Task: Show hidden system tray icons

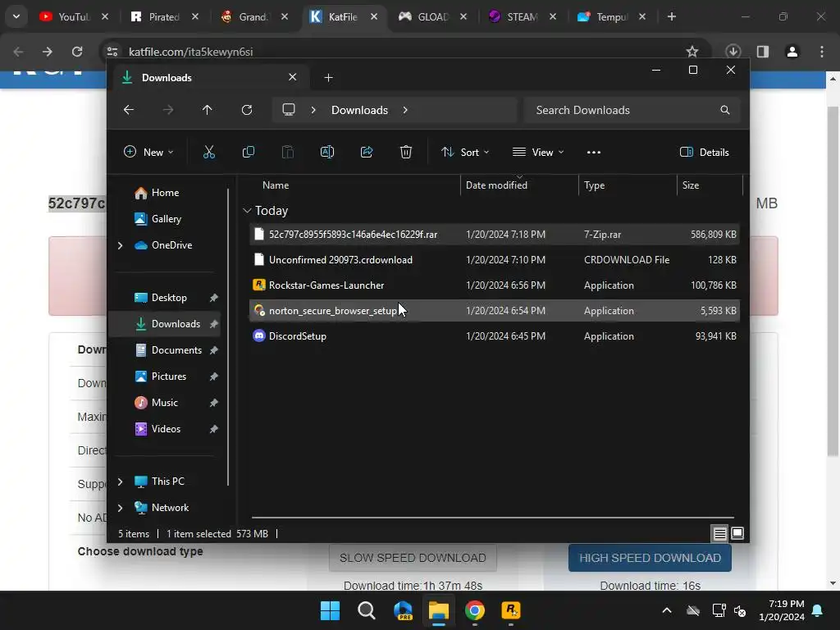Action: point(667,610)
